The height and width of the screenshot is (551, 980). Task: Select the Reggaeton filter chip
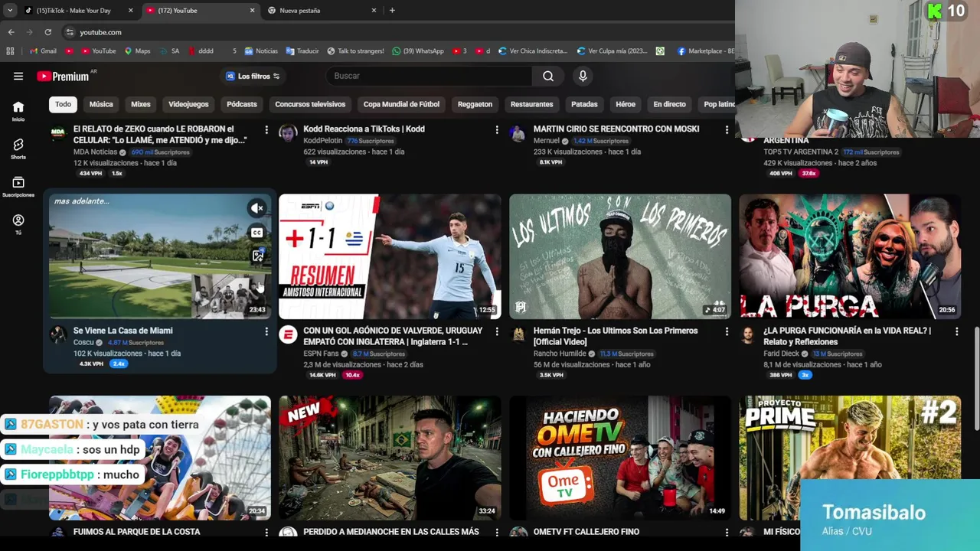point(475,104)
